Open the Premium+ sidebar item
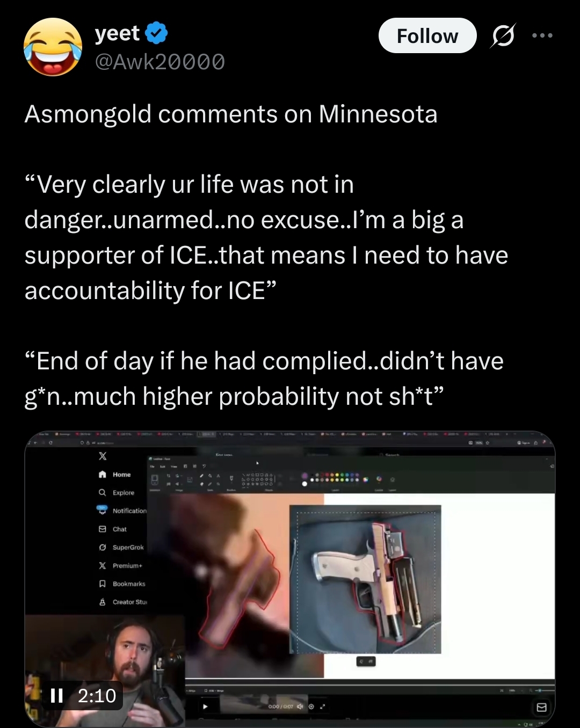The width and height of the screenshot is (580, 728). (121, 566)
